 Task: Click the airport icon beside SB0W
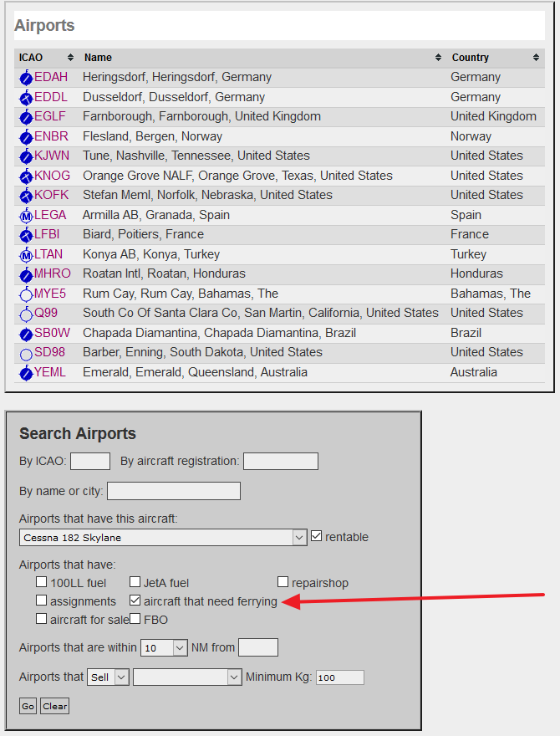[x=26, y=335]
